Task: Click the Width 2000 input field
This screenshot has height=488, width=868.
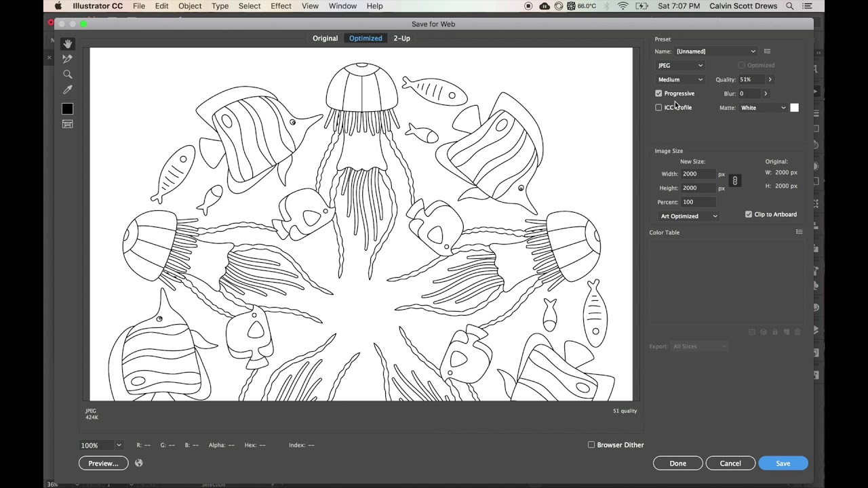Action: 698,174
